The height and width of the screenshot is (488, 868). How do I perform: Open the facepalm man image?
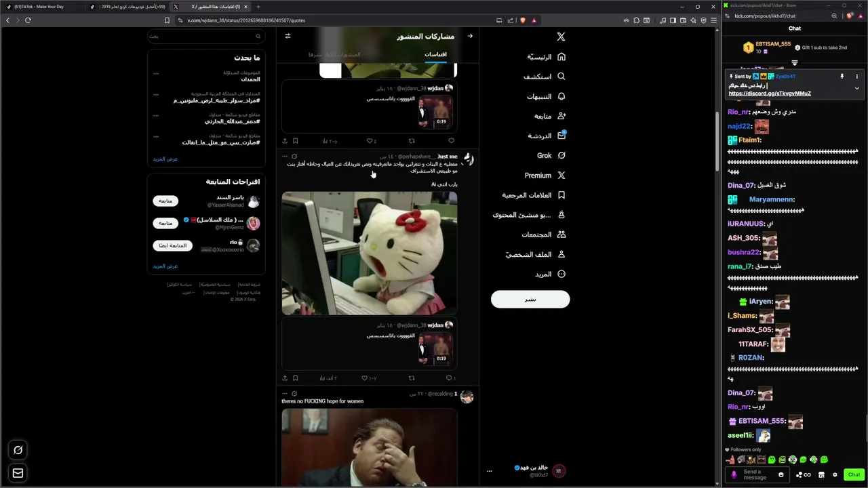coord(370,447)
